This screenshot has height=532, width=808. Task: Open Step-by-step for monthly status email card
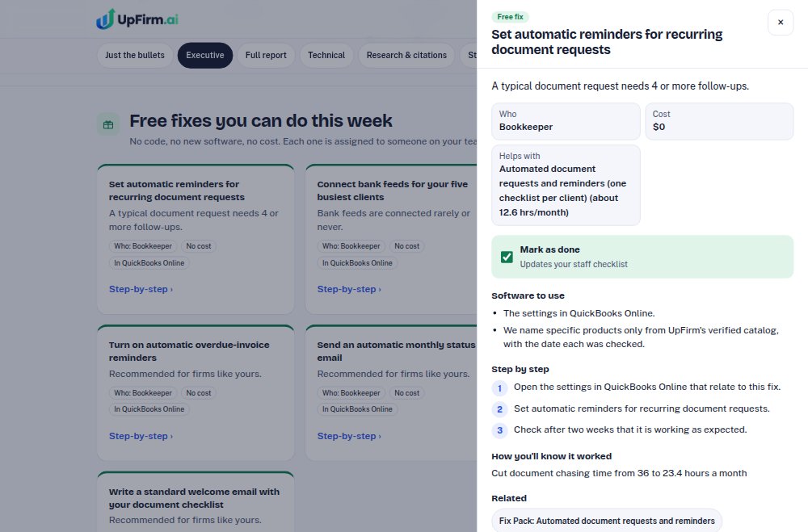point(349,436)
